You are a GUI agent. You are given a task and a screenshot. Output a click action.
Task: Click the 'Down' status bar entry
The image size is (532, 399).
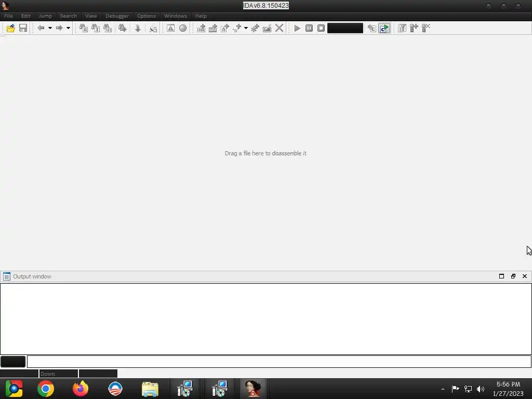coord(58,374)
